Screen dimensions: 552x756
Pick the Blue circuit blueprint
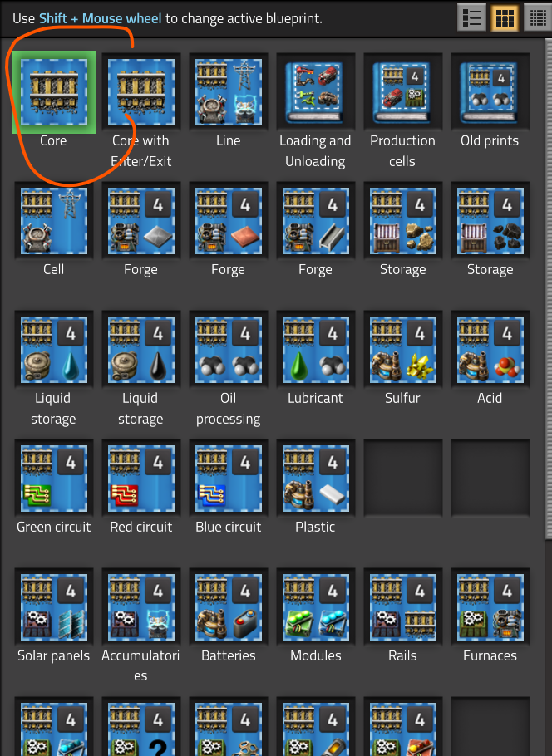pos(229,479)
